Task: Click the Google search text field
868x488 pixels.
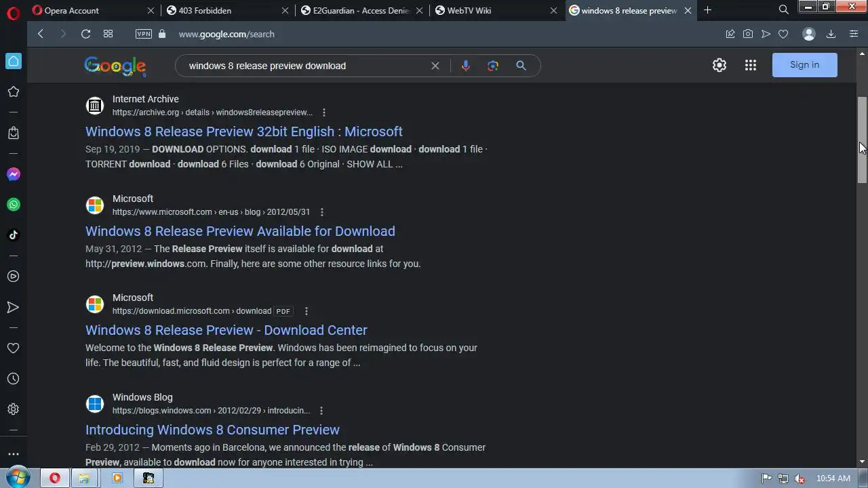Action: click(305, 66)
